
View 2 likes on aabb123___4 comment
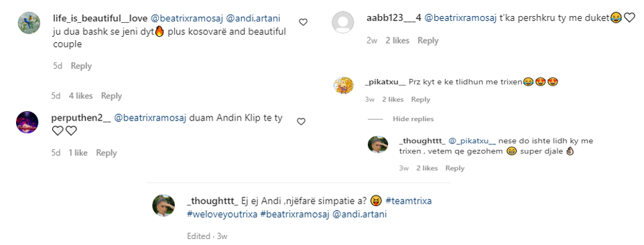(397, 40)
